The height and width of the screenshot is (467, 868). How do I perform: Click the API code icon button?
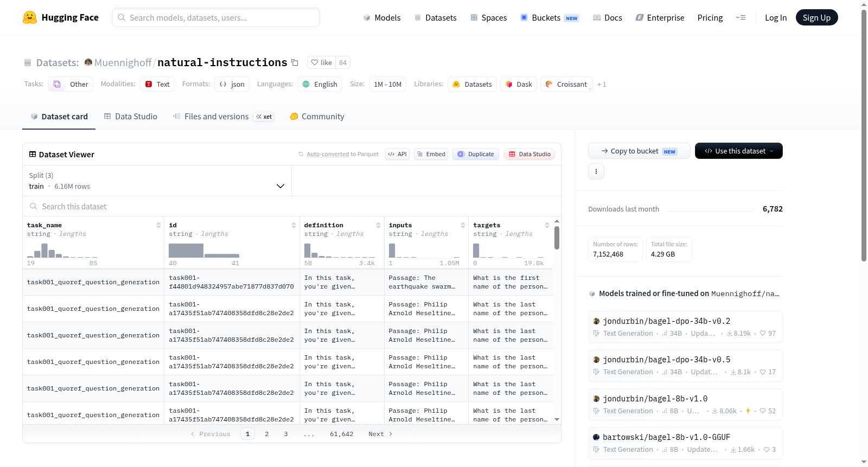[397, 154]
